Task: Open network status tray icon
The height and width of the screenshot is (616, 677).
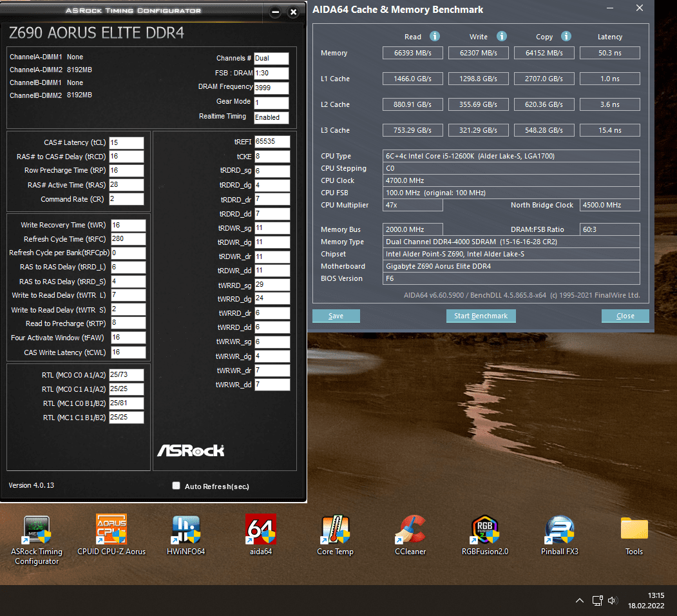Action: click(598, 601)
